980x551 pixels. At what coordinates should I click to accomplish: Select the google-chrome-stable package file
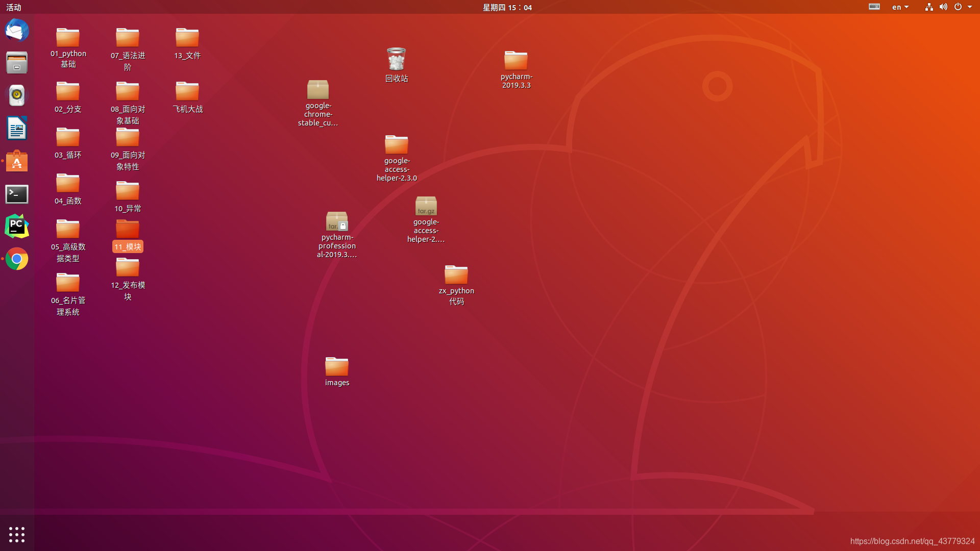pos(318,103)
